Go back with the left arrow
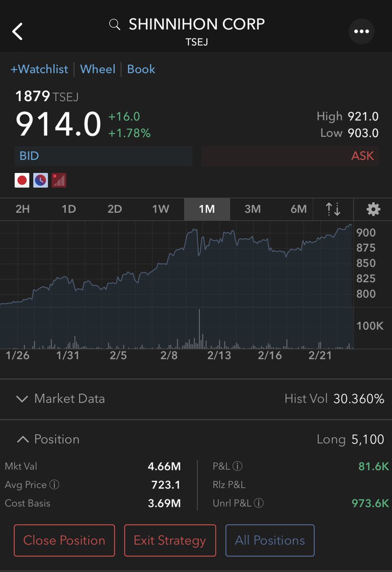The width and height of the screenshot is (392, 572). click(18, 31)
